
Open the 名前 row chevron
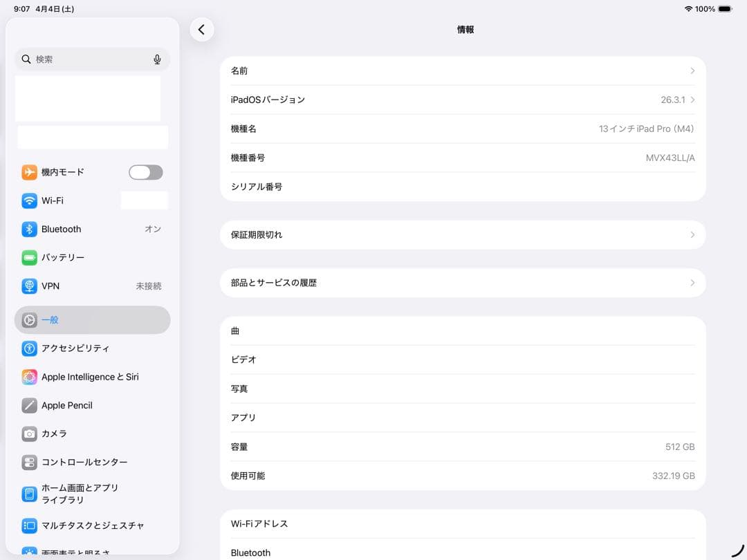692,71
